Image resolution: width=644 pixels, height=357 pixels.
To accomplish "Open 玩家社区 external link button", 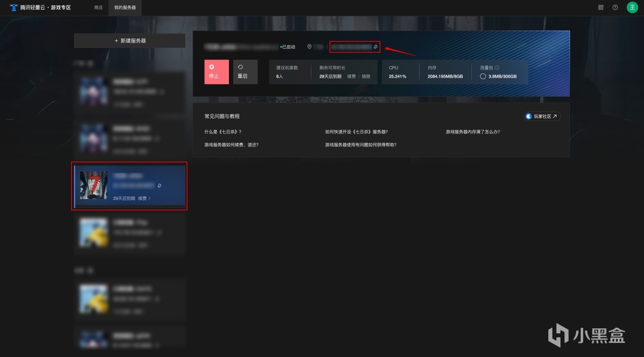I will click(x=542, y=116).
